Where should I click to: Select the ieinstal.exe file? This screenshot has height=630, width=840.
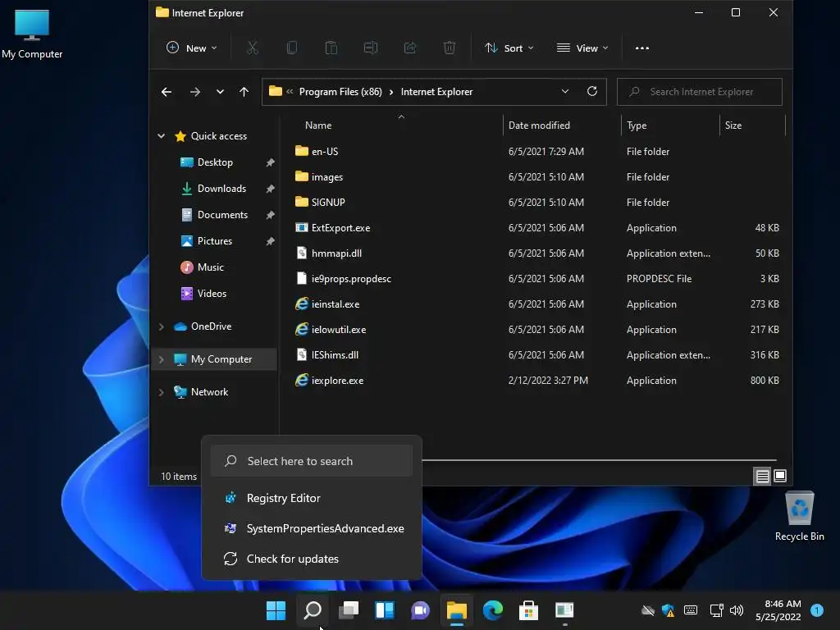(x=336, y=304)
